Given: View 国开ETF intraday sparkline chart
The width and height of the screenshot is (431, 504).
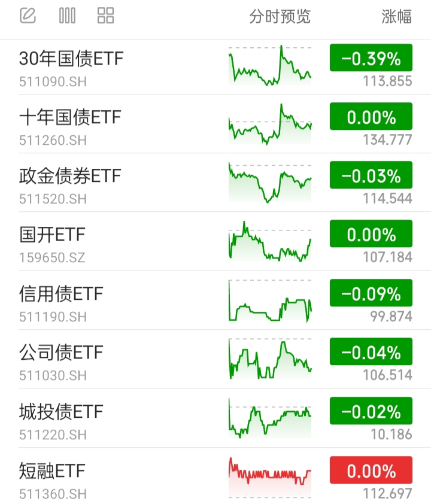Looking at the screenshot, I should click(x=270, y=241).
